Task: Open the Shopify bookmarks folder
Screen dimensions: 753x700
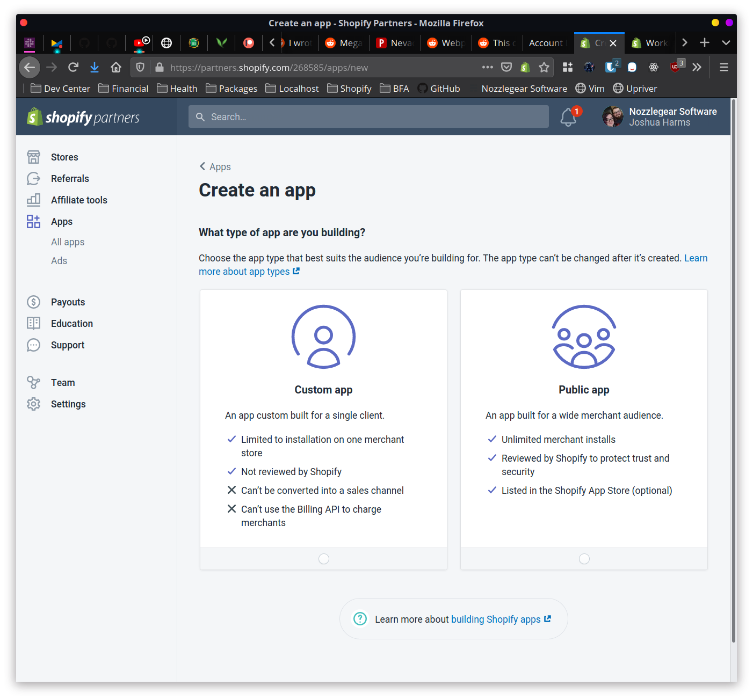Action: pos(349,89)
